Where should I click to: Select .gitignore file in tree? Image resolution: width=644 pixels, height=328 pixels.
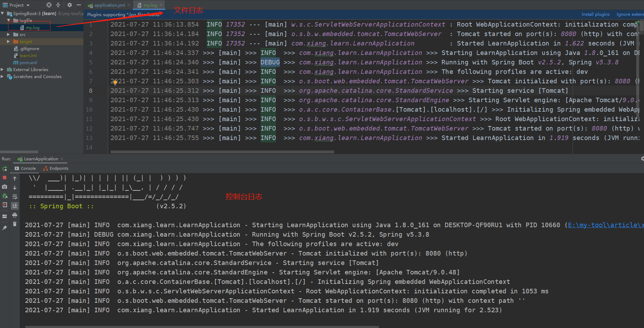(x=29, y=48)
